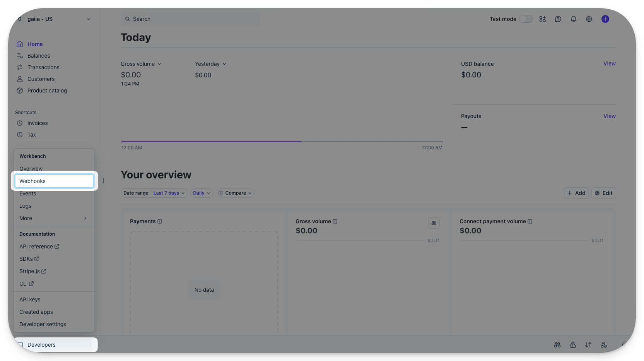The image size is (644, 361).
Task: Open Date range Last 7 days dropdown
Action: point(154,193)
